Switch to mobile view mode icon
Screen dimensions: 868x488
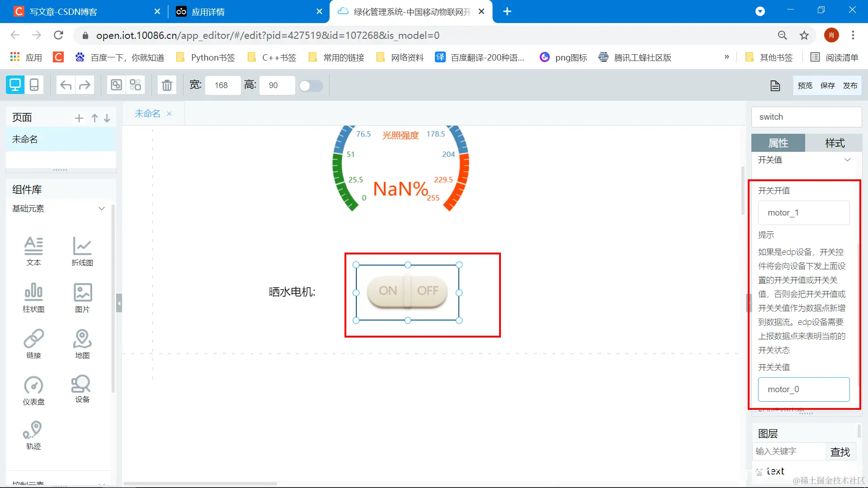(34, 85)
